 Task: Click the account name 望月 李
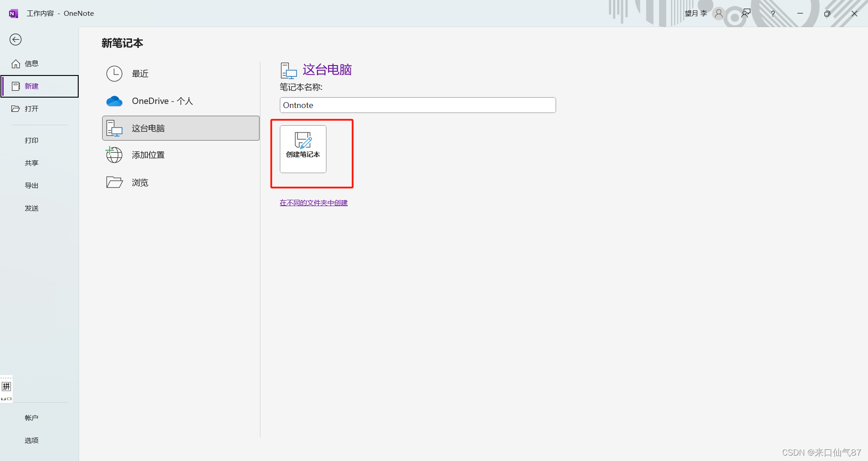pyautogui.click(x=696, y=14)
